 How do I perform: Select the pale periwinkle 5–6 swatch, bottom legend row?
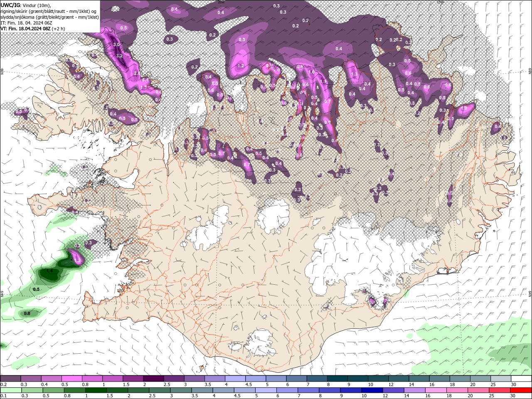(266, 390)
